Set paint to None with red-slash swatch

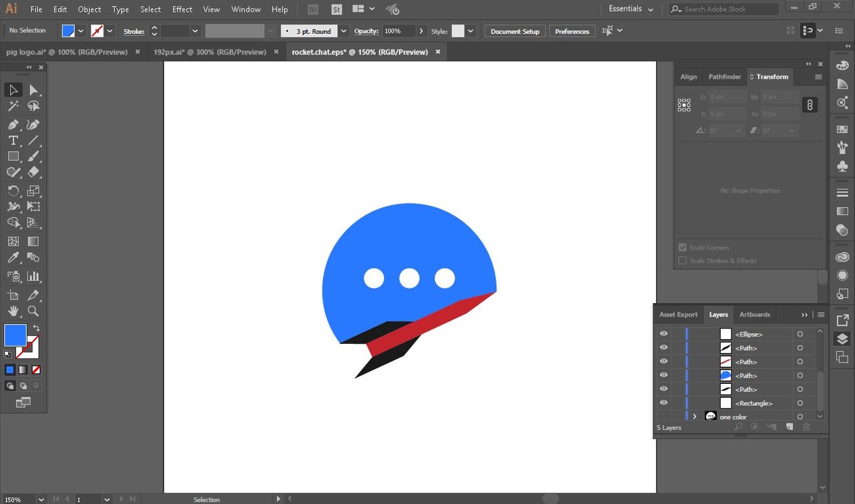36,369
